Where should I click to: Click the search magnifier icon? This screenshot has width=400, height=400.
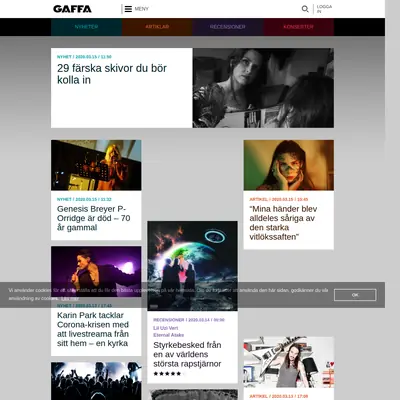click(x=305, y=9)
